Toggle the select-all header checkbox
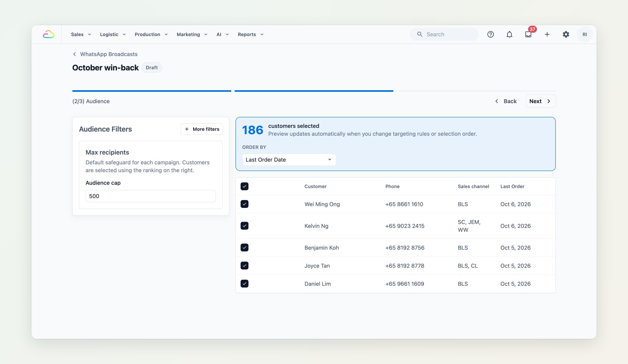 pyautogui.click(x=245, y=186)
